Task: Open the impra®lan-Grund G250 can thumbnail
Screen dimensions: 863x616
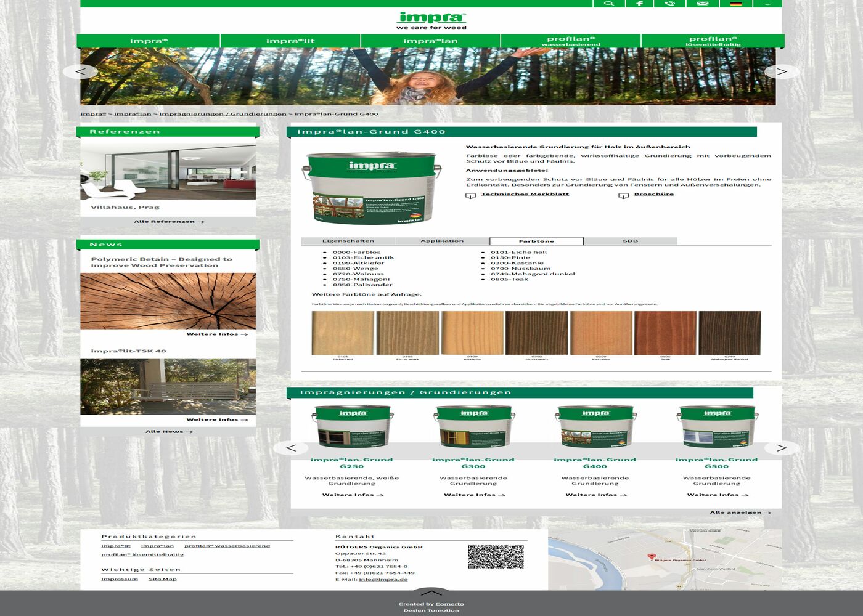Action: (x=353, y=427)
